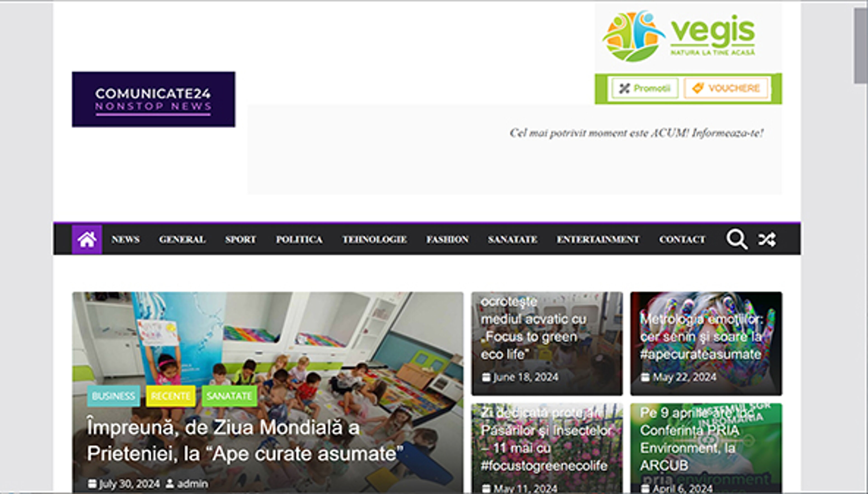Click the VOUCHERE button
This screenshot has width=868, height=494.
click(724, 88)
